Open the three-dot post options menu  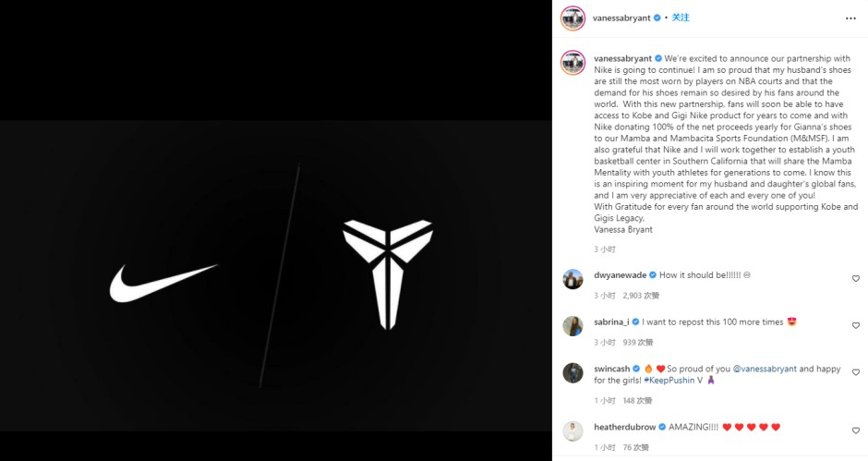pyautogui.click(x=850, y=18)
